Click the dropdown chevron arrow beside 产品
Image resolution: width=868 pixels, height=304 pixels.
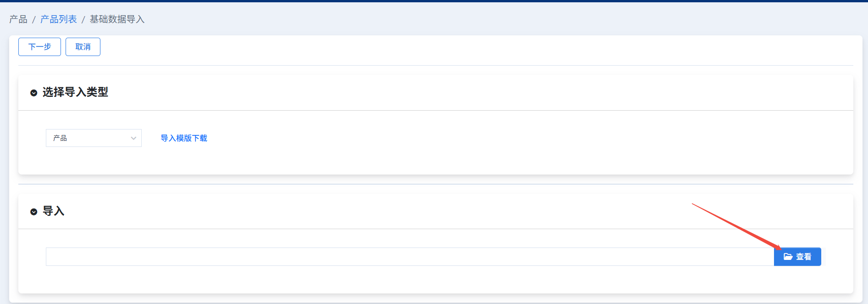(133, 138)
